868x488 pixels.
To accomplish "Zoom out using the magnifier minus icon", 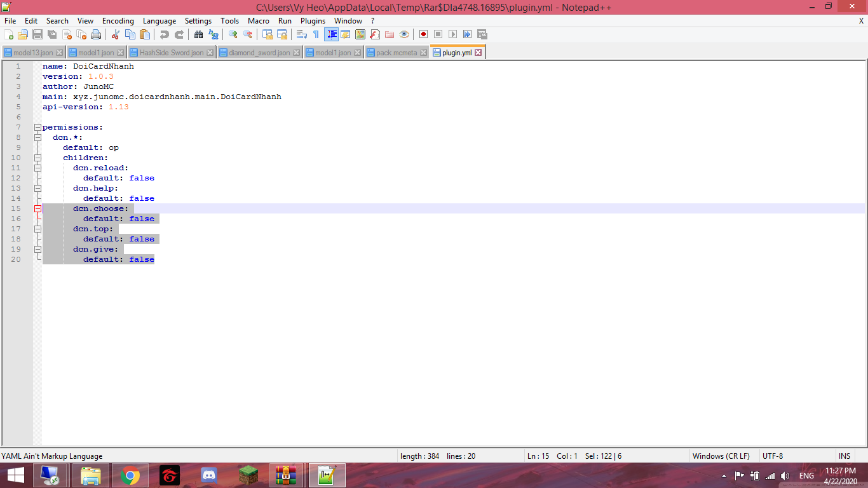I will [248, 34].
